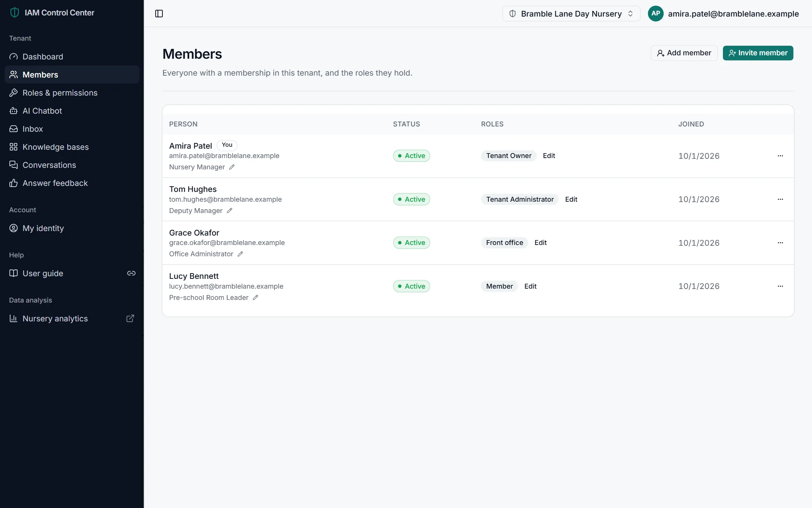Image resolution: width=812 pixels, height=508 pixels.
Task: Click the AP user avatar
Action: (x=656, y=14)
